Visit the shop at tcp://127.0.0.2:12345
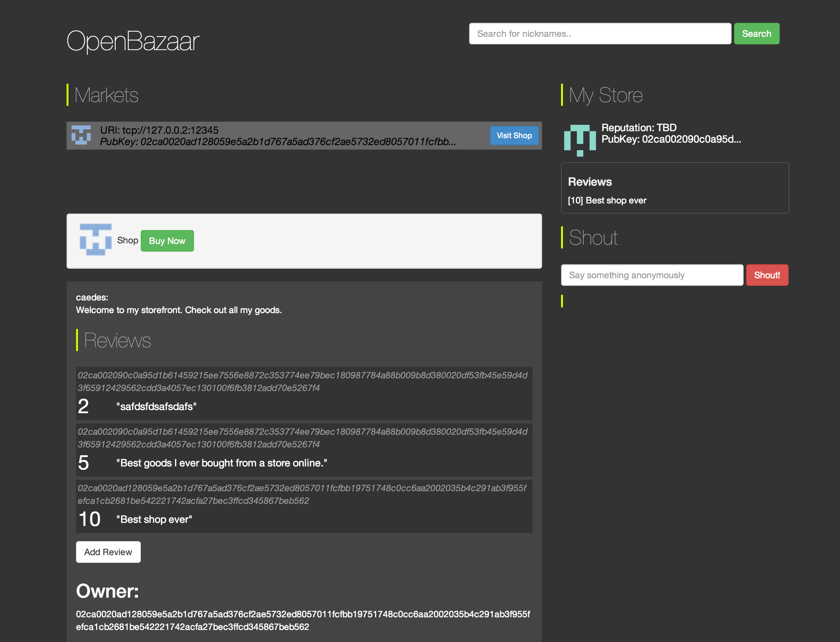Screen dimensions: 840x642 [x=514, y=136]
